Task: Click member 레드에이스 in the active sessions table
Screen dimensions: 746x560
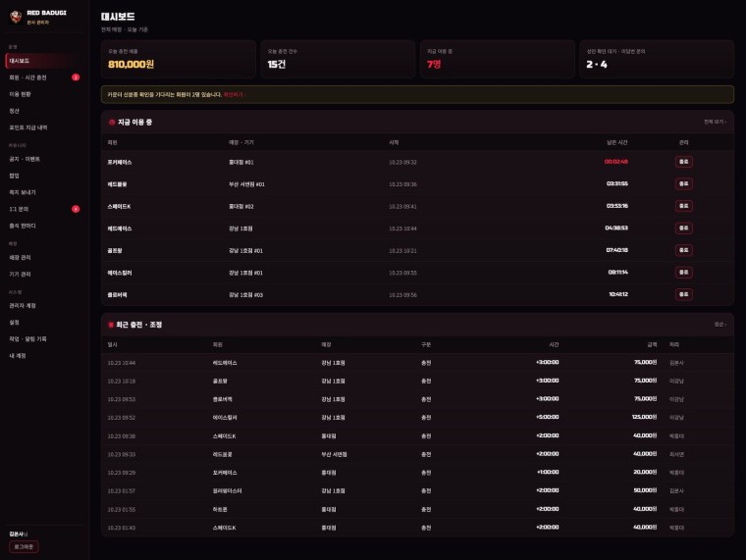Action: (x=120, y=229)
